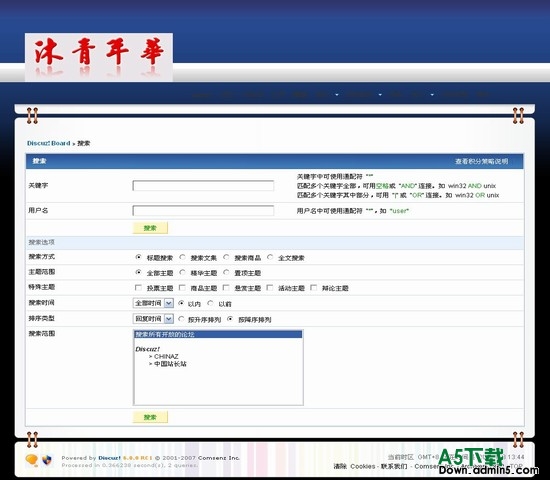Check the 辩论主题 checkbox

click(x=314, y=288)
